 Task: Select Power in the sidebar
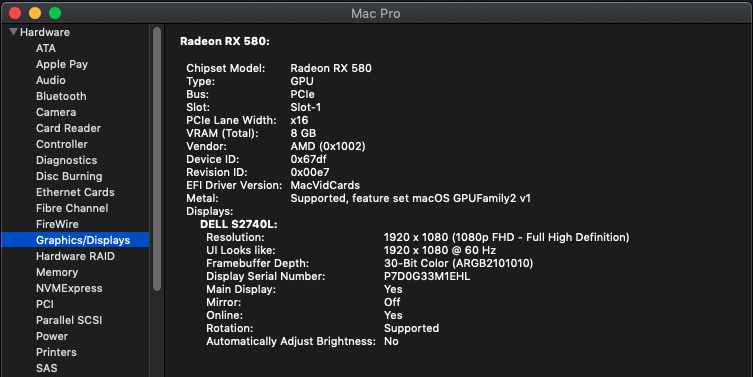coord(52,336)
